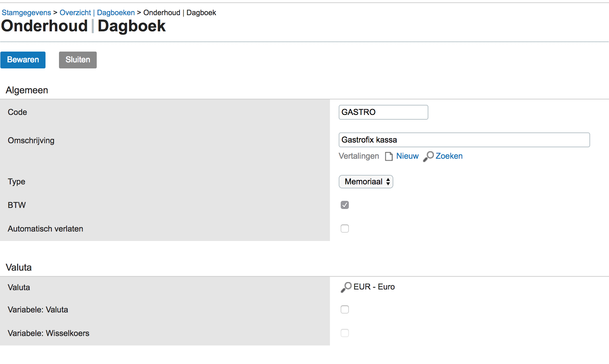Open the Overzicht breadcrumb link
The image size is (609, 364).
(75, 13)
